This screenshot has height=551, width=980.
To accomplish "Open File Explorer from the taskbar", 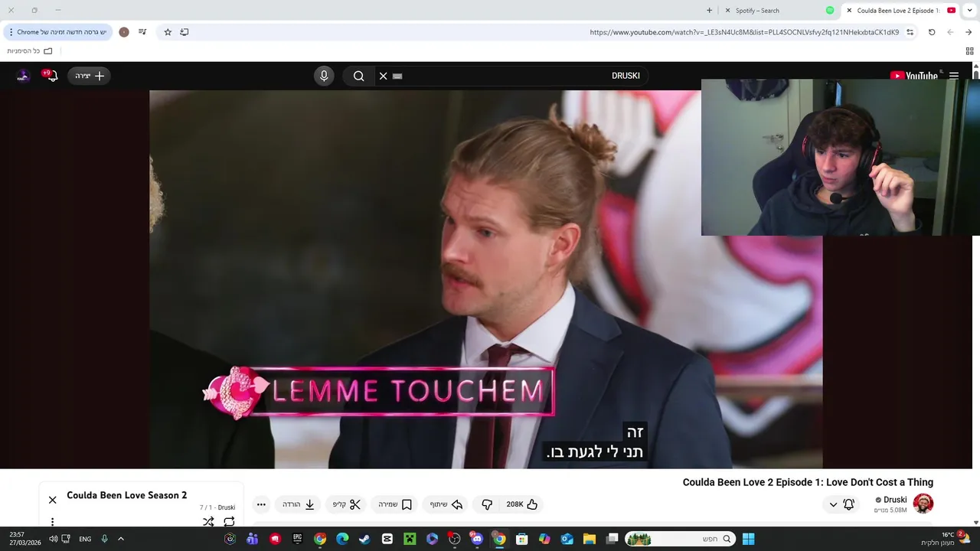I will click(590, 540).
